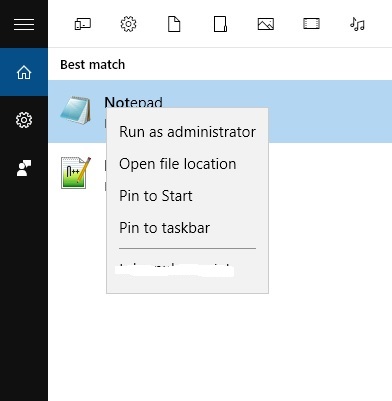This screenshot has height=401, width=392.
Task: Click the Notepad result title text
Action: [x=133, y=102]
